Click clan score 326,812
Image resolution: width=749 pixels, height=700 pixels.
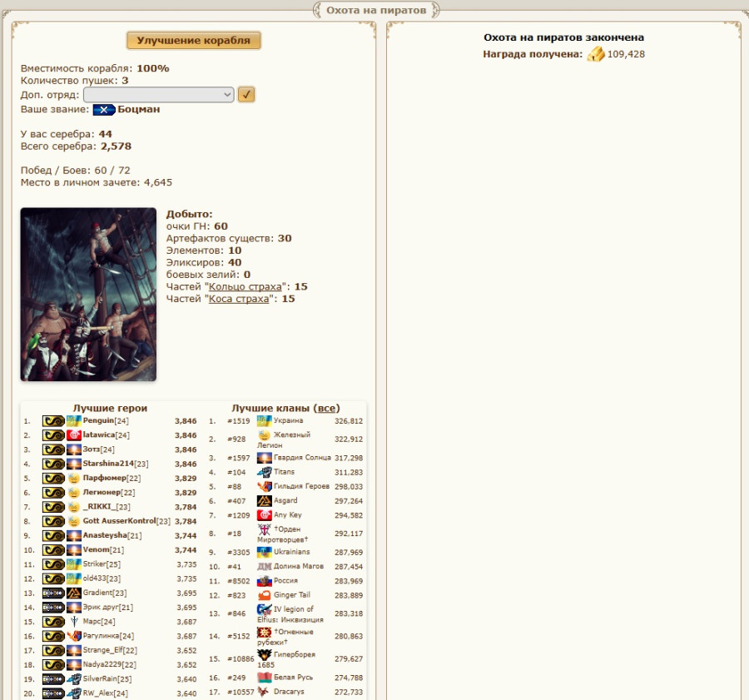point(349,421)
